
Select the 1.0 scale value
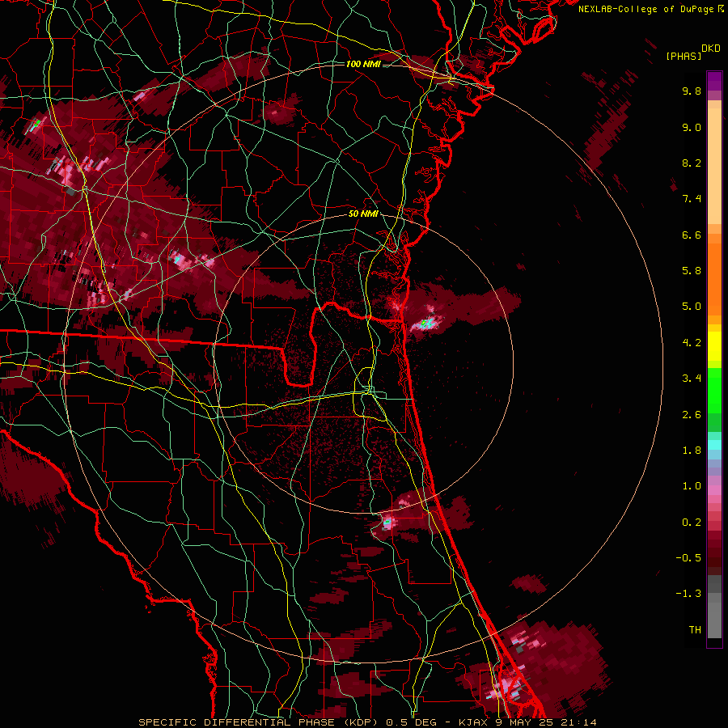click(692, 486)
